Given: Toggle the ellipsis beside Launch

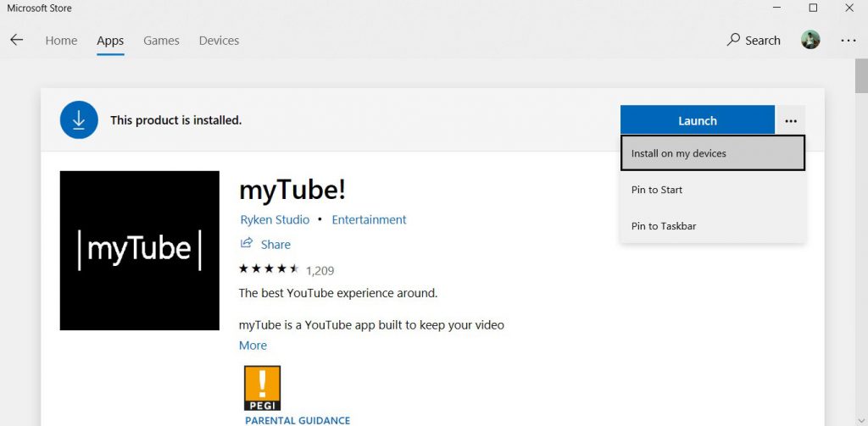Looking at the screenshot, I should [791, 120].
